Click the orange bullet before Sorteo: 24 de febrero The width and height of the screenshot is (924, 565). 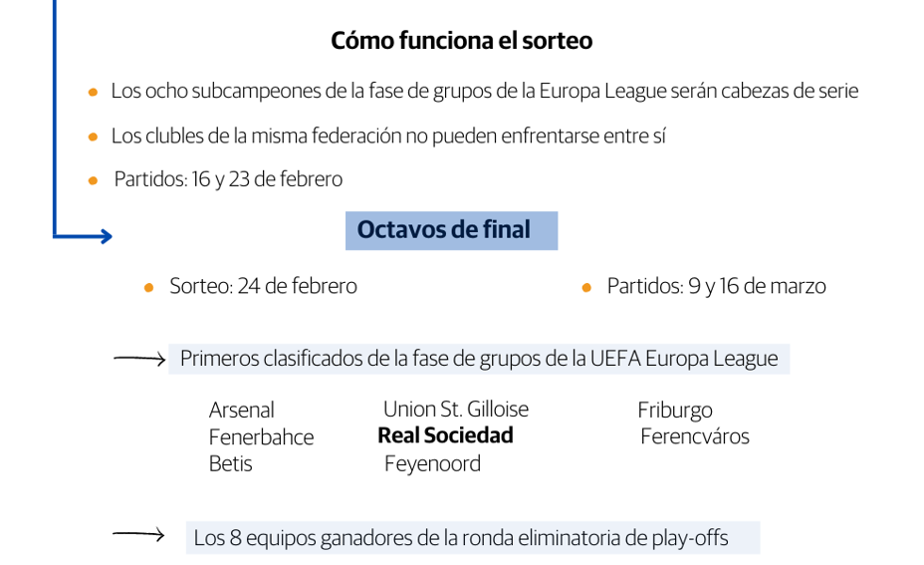[x=149, y=287]
